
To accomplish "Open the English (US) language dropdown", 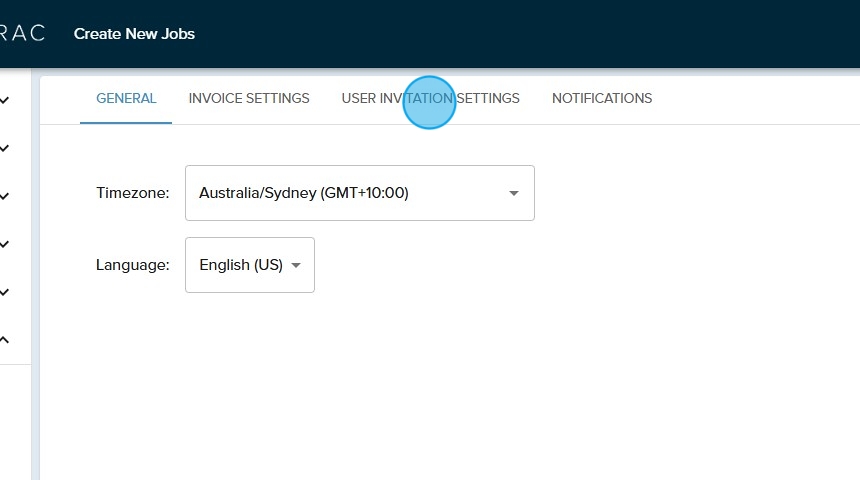I will (x=241, y=265).
